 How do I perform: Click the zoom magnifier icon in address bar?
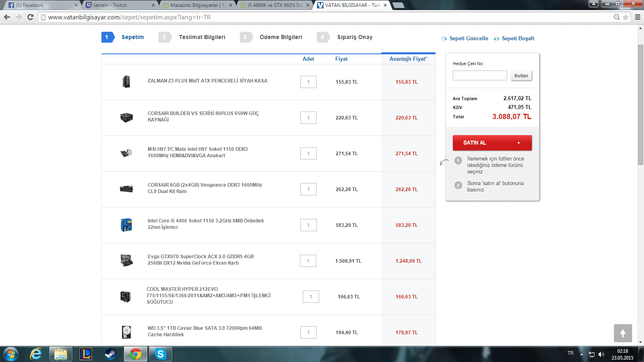coord(617,17)
